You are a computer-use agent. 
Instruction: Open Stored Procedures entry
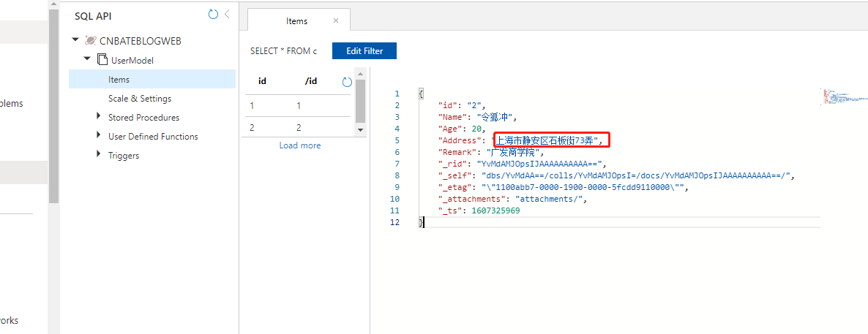[143, 118]
